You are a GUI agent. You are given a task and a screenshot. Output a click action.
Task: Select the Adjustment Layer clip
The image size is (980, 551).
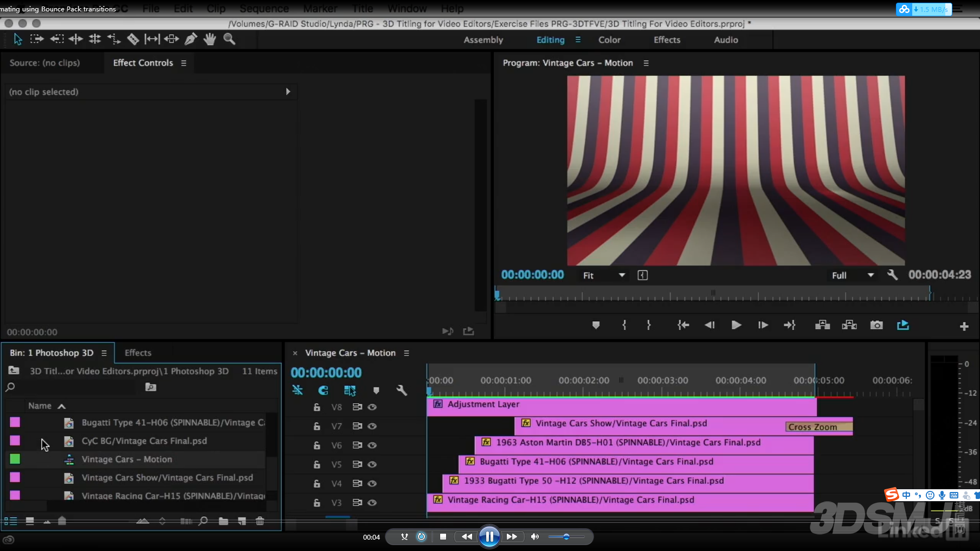[x=621, y=406]
